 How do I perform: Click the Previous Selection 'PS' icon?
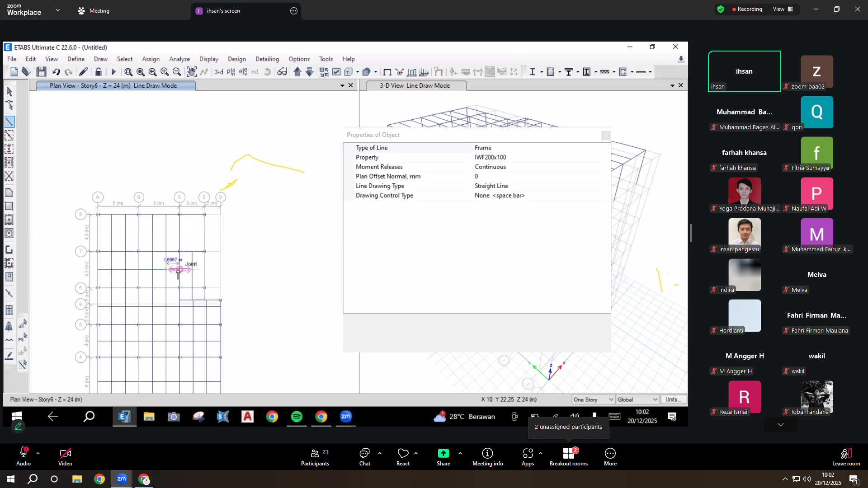click(x=22, y=337)
